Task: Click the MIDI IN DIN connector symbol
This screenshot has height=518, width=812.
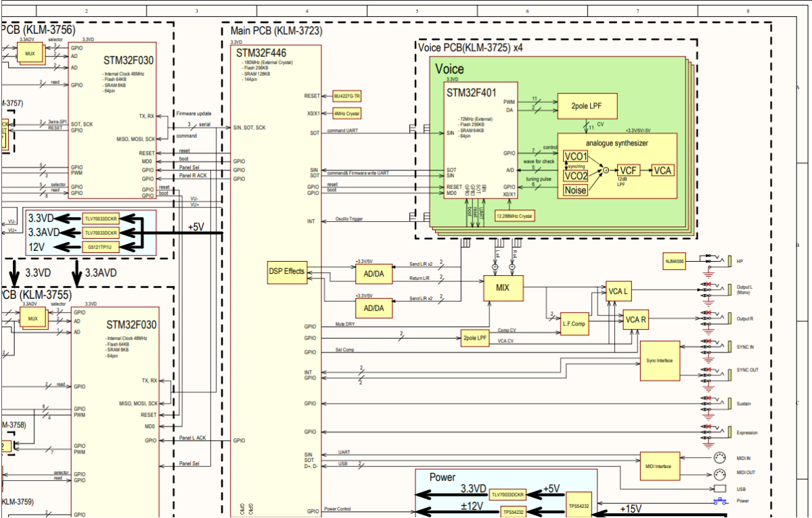Action: [x=720, y=459]
